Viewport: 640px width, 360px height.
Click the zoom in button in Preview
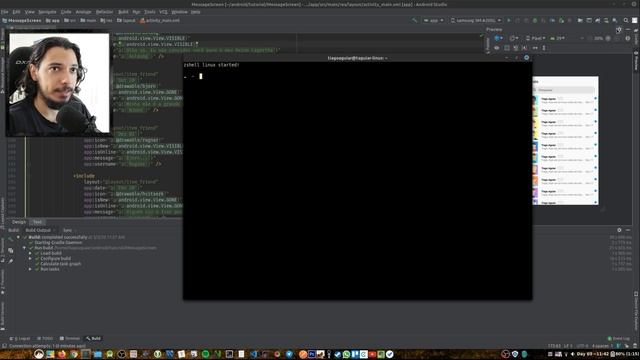(x=608, y=38)
